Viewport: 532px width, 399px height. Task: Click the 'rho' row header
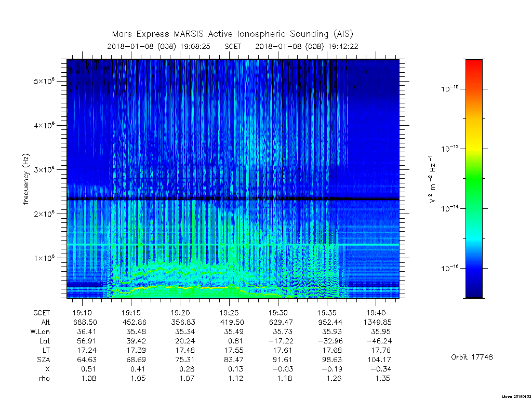click(44, 378)
